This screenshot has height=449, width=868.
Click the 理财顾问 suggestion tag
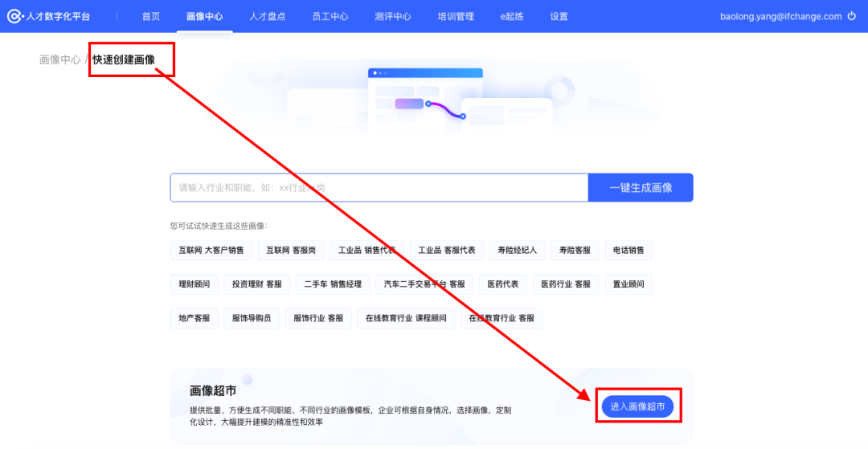[x=194, y=284]
